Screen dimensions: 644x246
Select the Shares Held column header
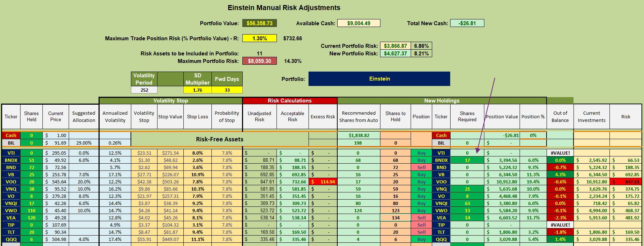pyautogui.click(x=31, y=117)
